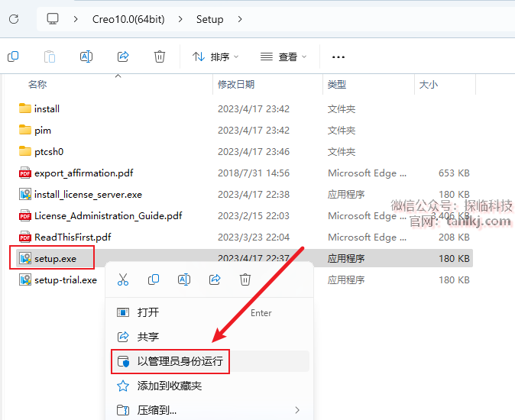Click the ReadThisFirst.pdf PDF icon
Image resolution: width=515 pixels, height=420 pixels.
click(x=25, y=237)
